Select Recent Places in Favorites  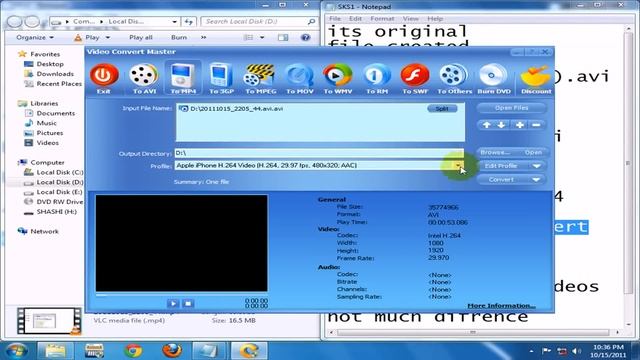click(59, 84)
